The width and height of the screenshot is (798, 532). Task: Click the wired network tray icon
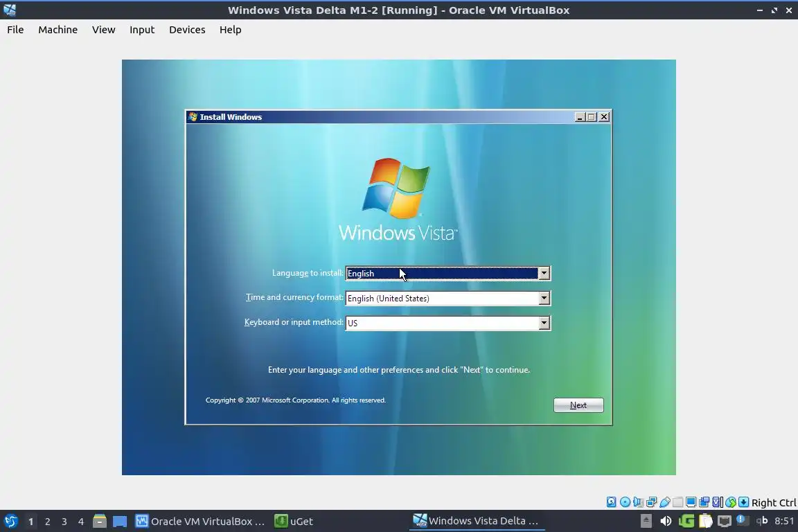724,521
